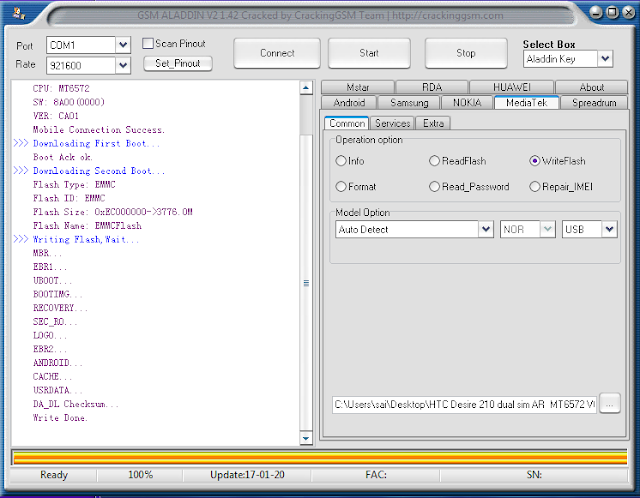Click the 'Update:17-01-20' status entry
Image resolution: width=640 pixels, height=498 pixels.
pos(247,475)
